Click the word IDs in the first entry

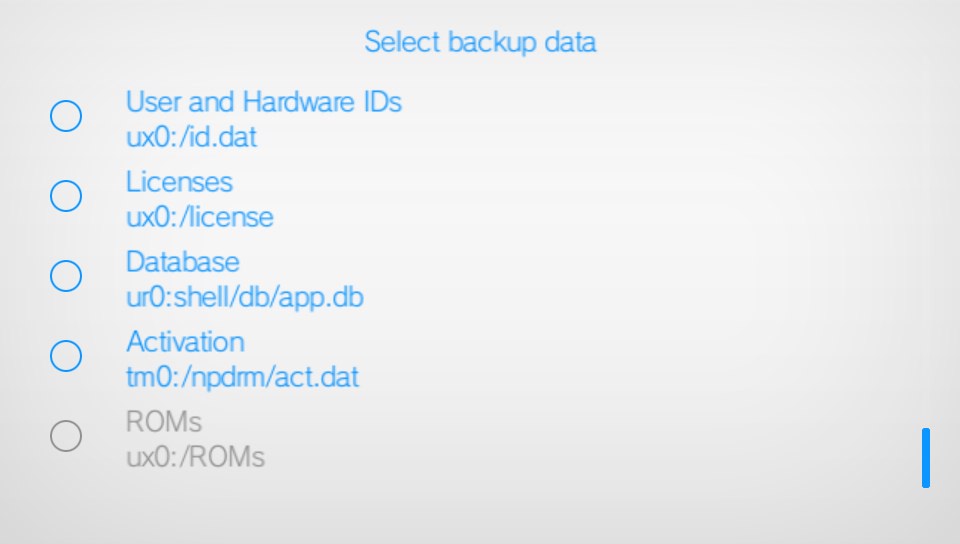[x=382, y=102]
